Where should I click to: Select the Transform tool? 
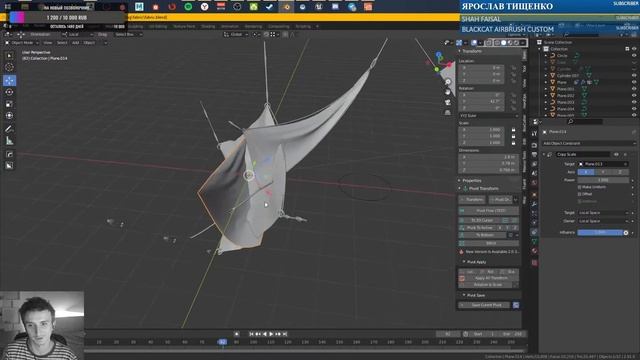(x=9, y=116)
